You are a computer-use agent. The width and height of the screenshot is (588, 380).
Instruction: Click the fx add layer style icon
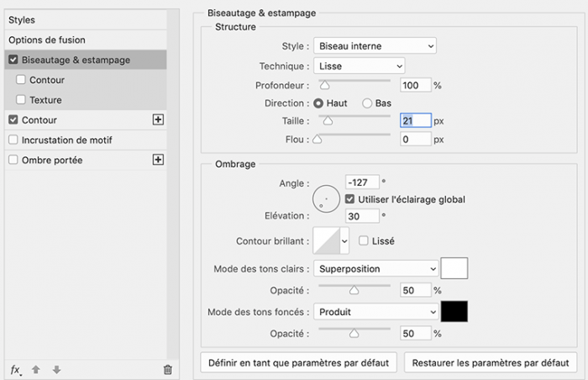pyautogui.click(x=15, y=369)
